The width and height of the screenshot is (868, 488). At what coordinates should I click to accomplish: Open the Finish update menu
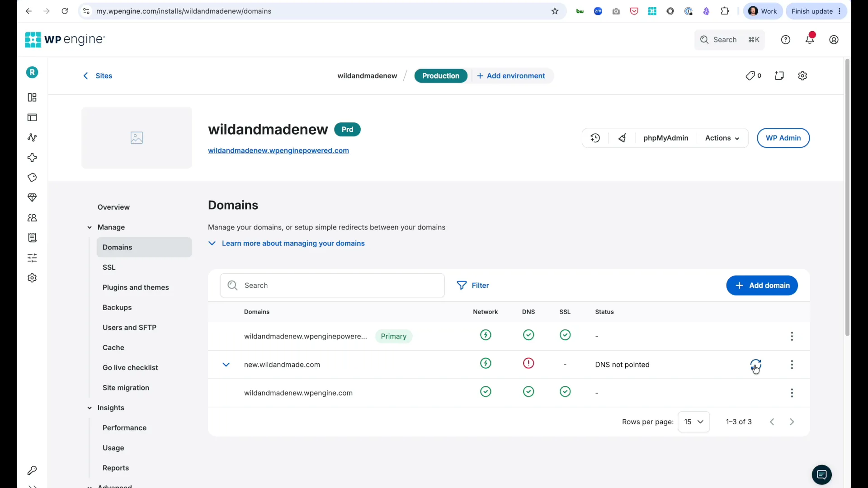click(817, 11)
